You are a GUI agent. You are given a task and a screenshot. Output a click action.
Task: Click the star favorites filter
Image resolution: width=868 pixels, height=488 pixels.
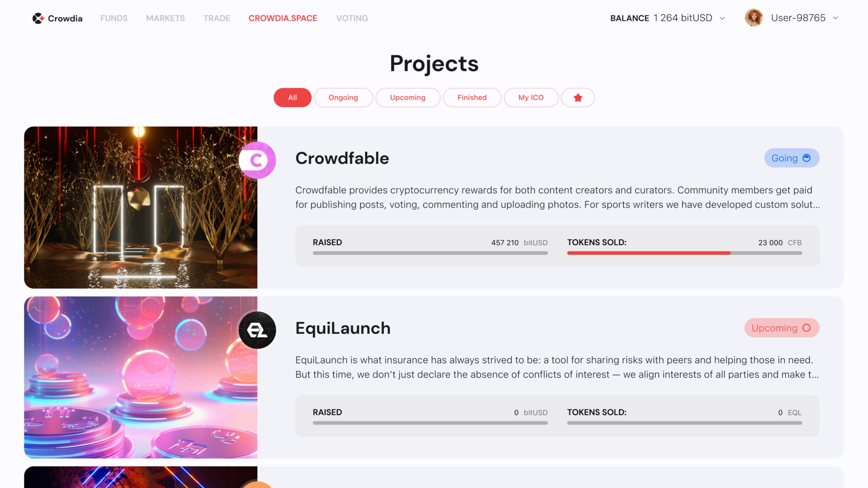tap(578, 98)
